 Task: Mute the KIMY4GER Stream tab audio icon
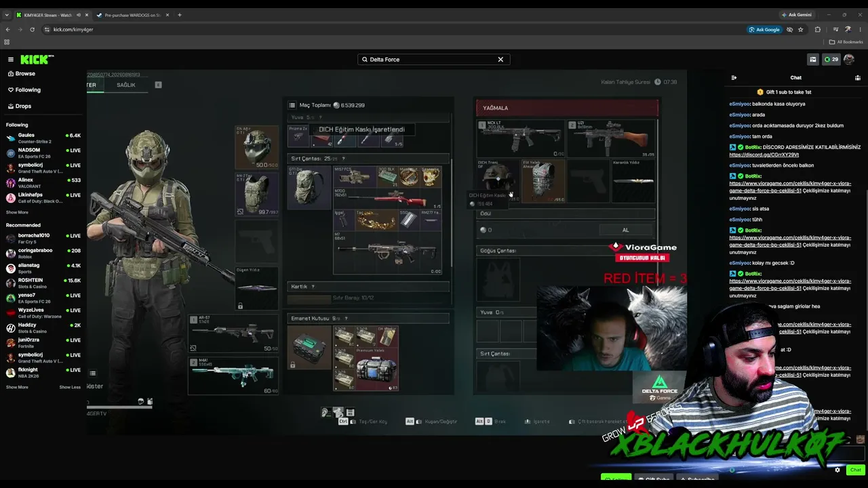click(79, 15)
